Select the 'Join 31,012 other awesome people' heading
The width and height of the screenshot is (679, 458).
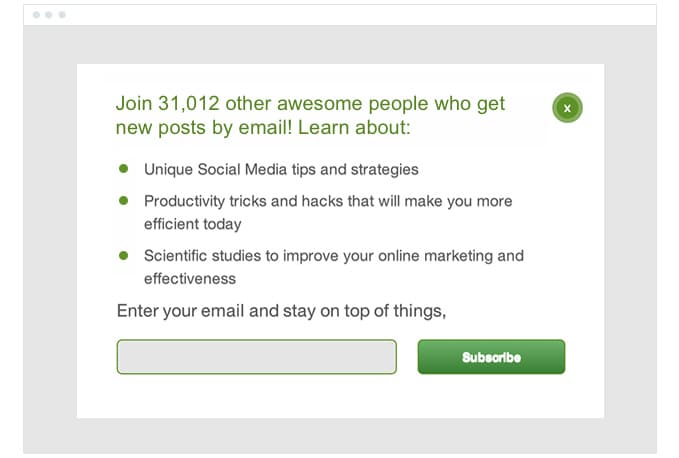point(310,104)
